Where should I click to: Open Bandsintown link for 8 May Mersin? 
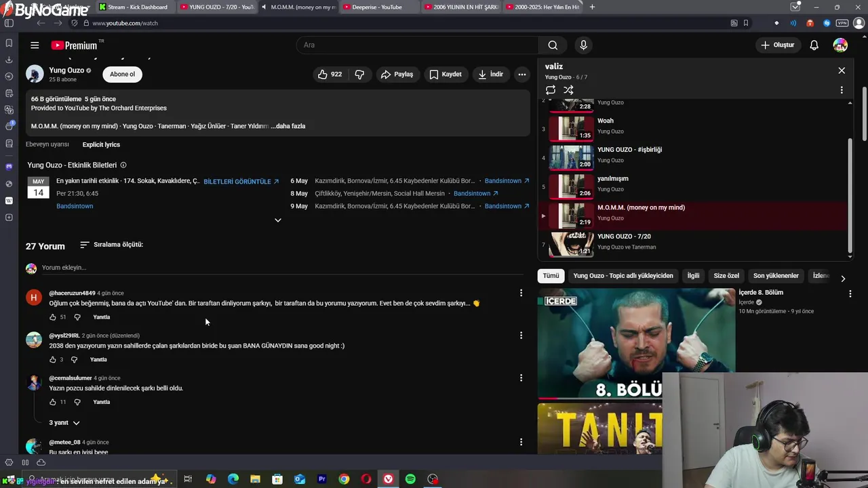[x=475, y=194]
